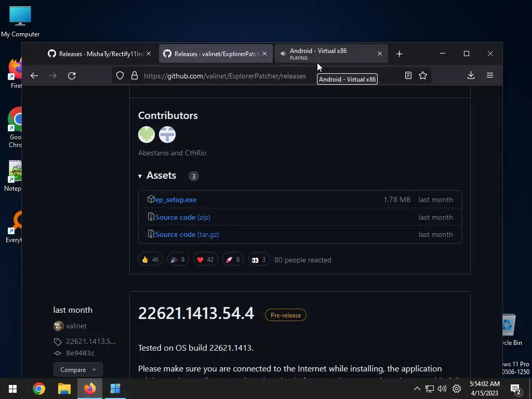Click the site security padlock icon
532x399 pixels.
[135, 76]
